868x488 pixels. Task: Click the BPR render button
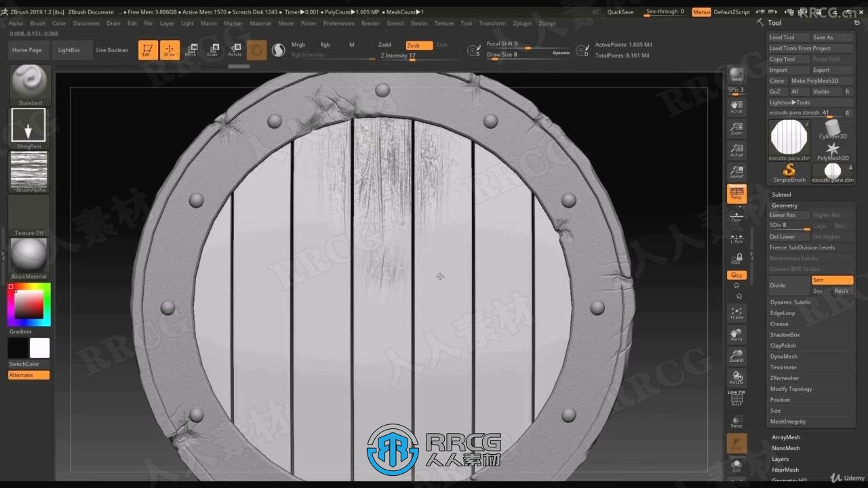coord(736,75)
